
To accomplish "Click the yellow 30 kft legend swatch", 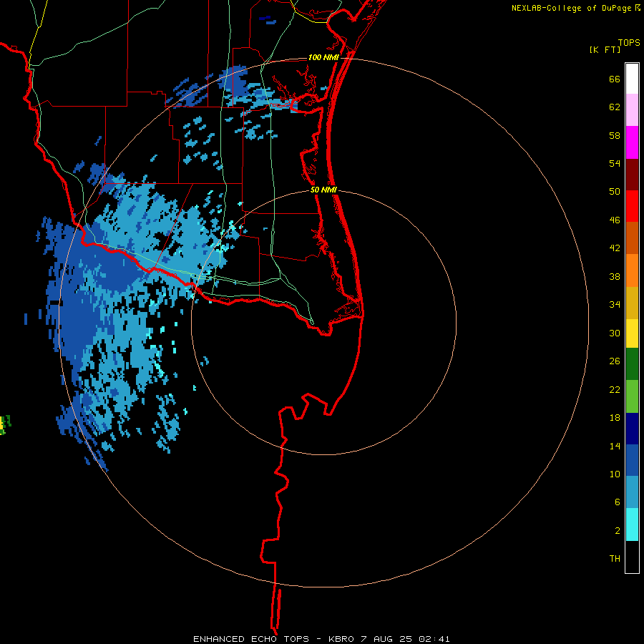I will point(632,333).
